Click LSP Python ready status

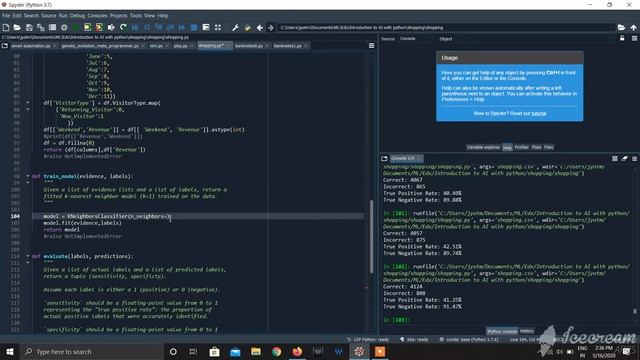367,340
